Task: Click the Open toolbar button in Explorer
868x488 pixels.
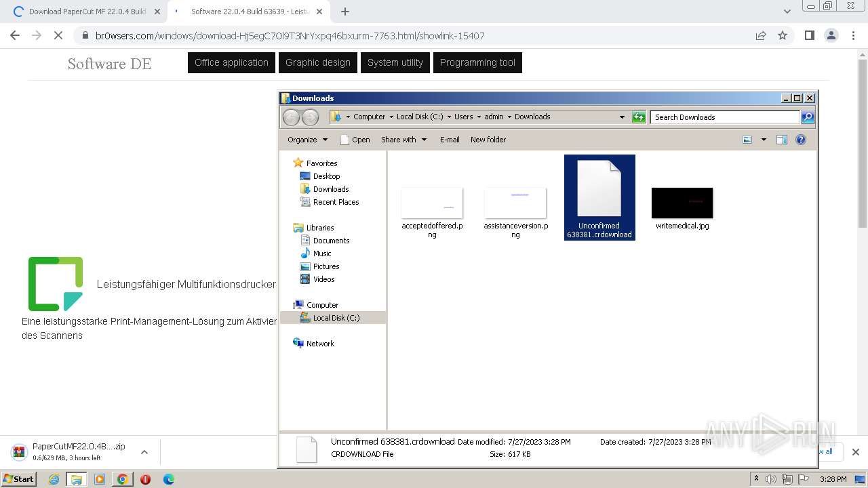Action: click(355, 140)
